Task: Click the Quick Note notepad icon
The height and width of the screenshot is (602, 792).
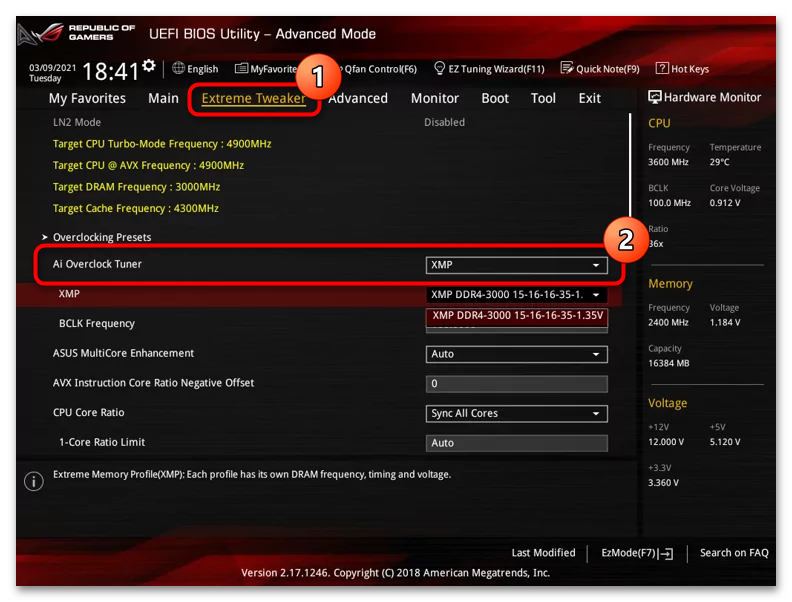Action: coord(567,68)
